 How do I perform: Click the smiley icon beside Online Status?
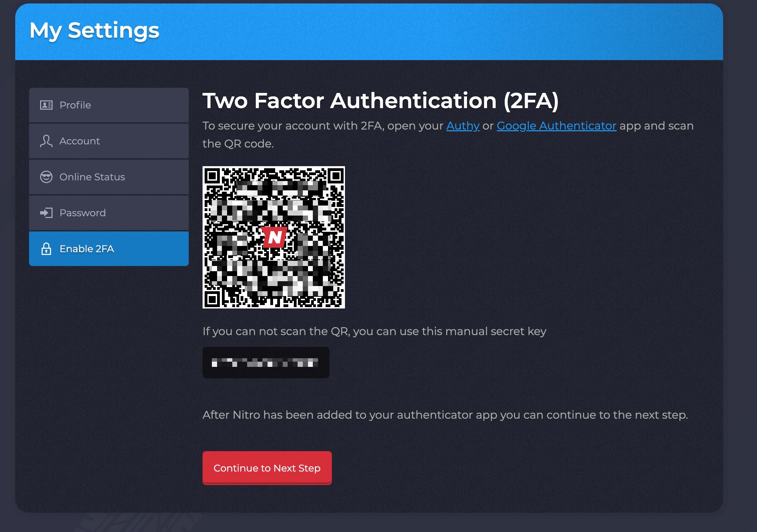coord(46,177)
